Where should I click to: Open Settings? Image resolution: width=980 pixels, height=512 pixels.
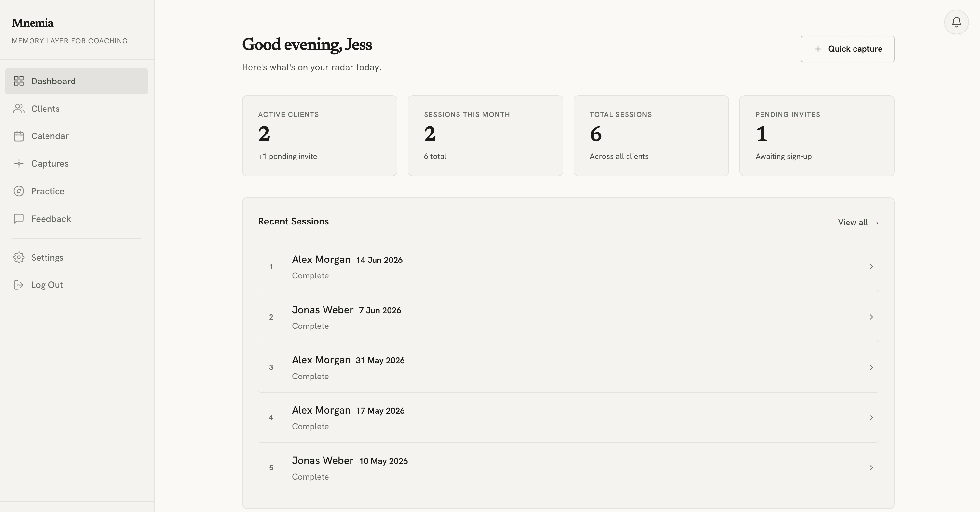[x=76, y=257]
